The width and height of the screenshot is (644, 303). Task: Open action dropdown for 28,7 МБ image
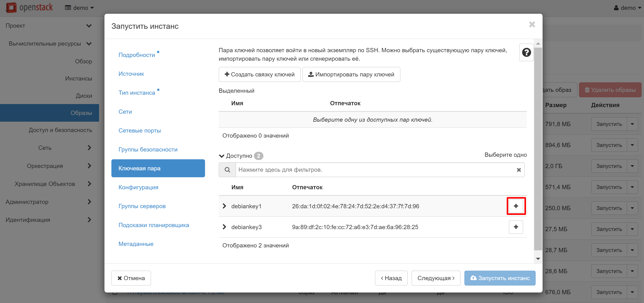(x=632, y=250)
